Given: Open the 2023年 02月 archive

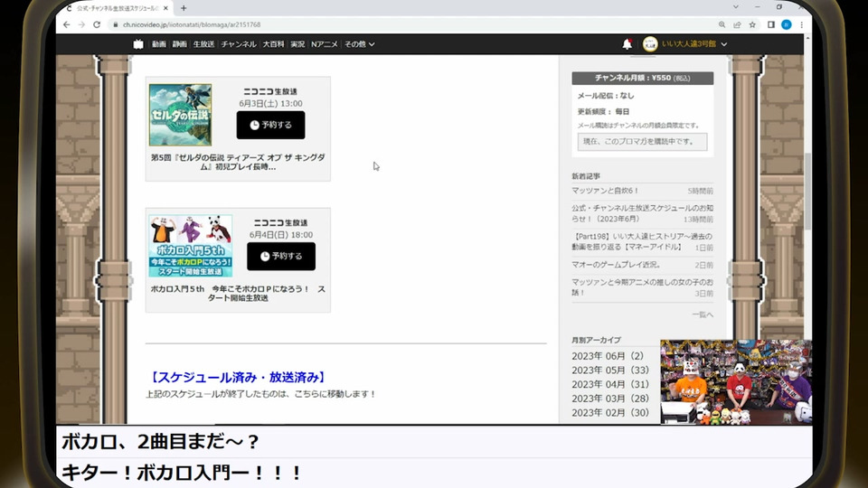Looking at the screenshot, I should click(x=610, y=413).
